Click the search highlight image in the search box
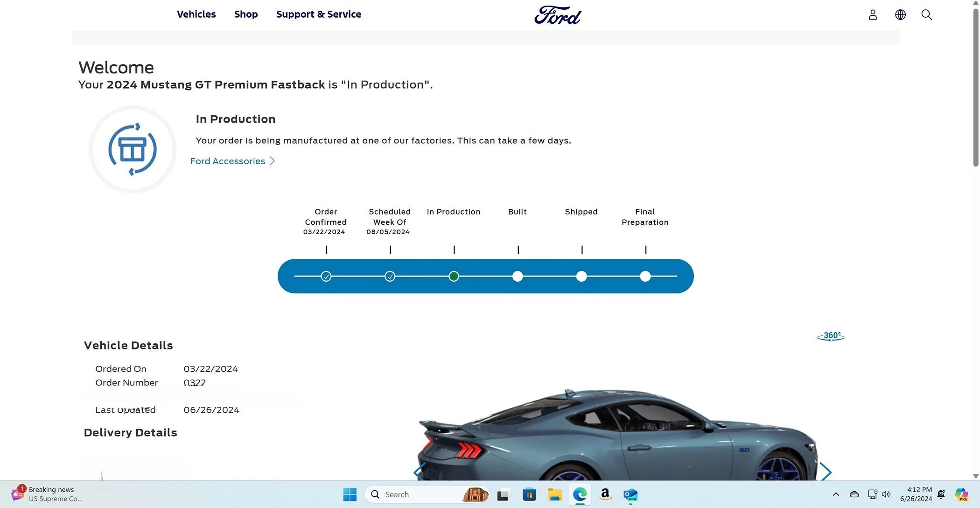 [x=475, y=494]
